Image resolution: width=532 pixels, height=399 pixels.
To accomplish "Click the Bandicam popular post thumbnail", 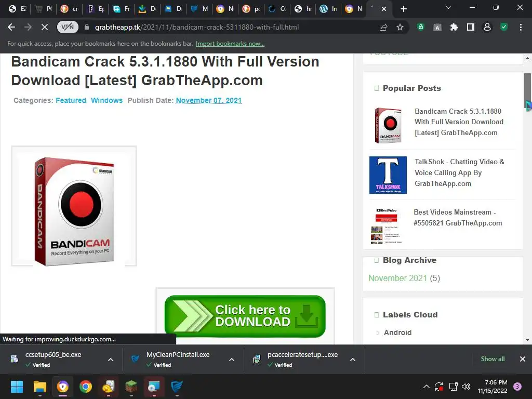I will [x=388, y=125].
